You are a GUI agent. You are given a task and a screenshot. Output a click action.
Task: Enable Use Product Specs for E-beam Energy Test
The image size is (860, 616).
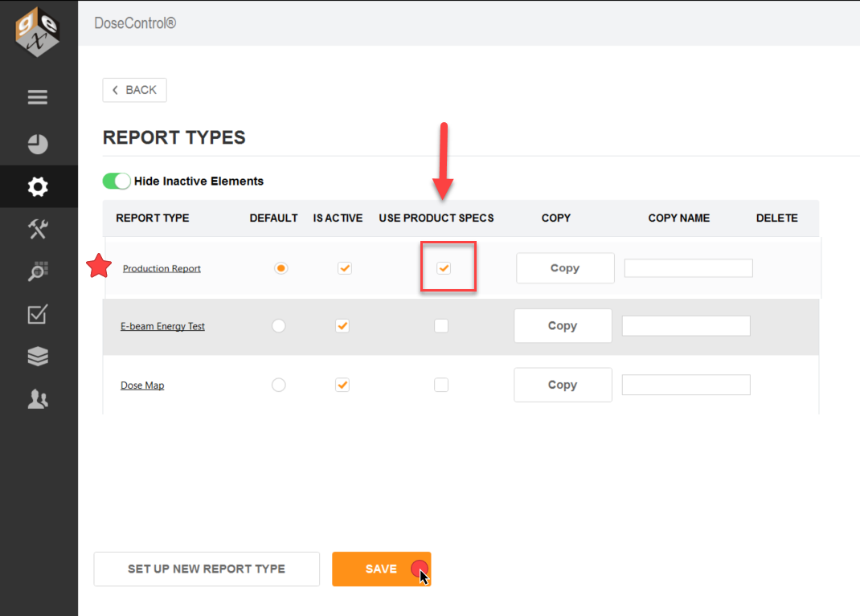click(x=441, y=325)
